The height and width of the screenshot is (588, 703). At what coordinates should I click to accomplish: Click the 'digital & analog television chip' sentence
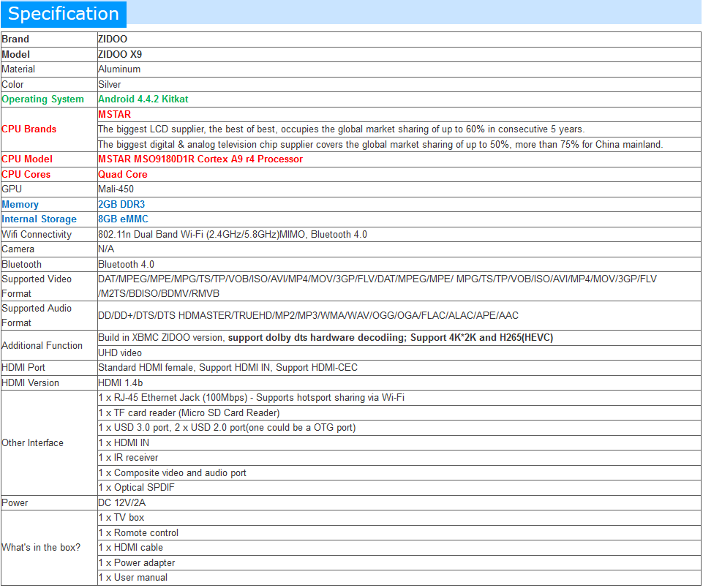[380, 144]
